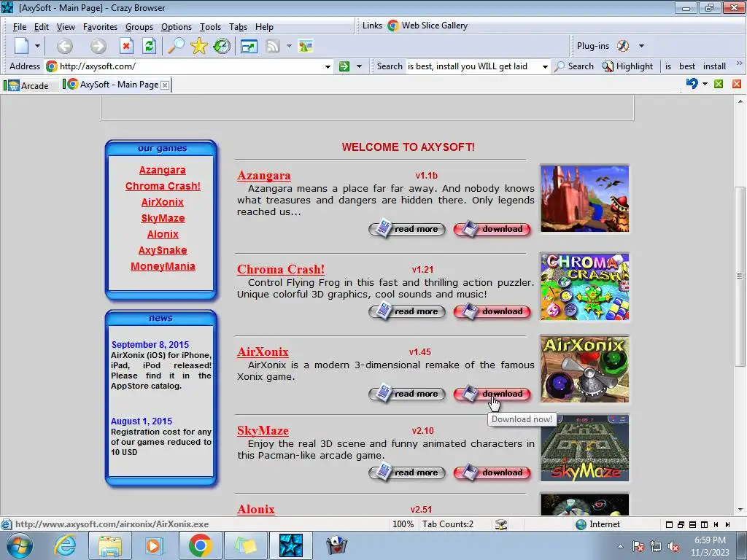Open Google Chrome from the taskbar
Viewport: 747px width, 560px height.
(x=200, y=545)
